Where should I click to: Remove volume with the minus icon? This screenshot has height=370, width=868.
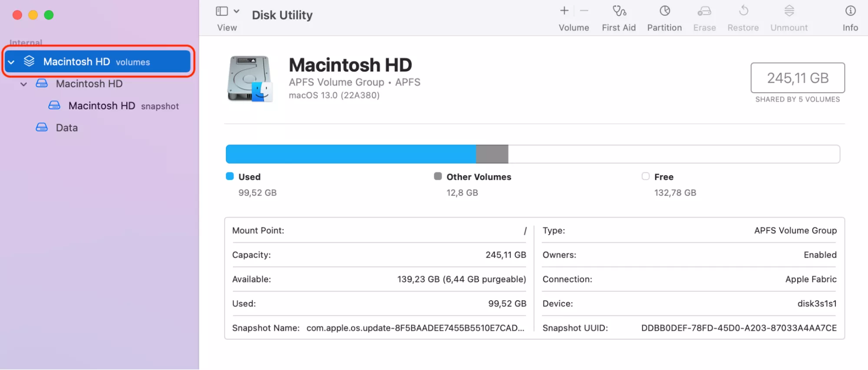584,11
